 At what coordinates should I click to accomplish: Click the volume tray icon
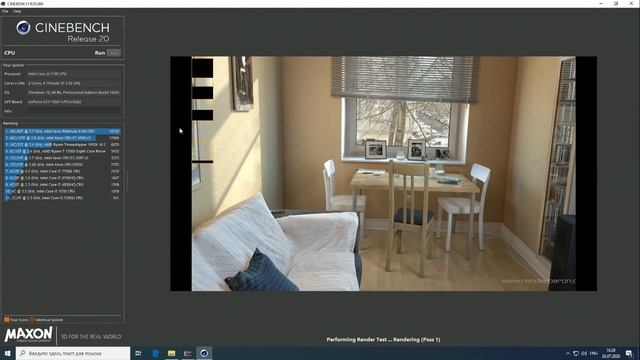(x=584, y=353)
